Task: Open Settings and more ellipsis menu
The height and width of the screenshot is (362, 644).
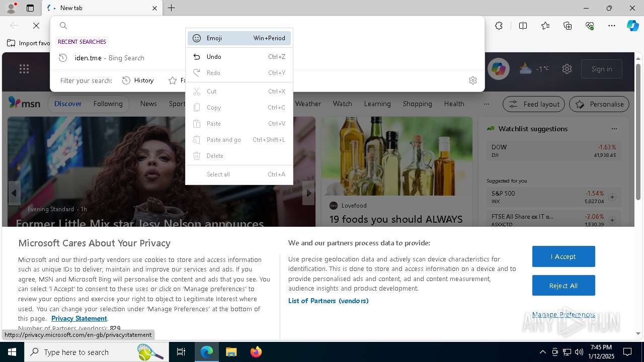Action: [x=612, y=26]
